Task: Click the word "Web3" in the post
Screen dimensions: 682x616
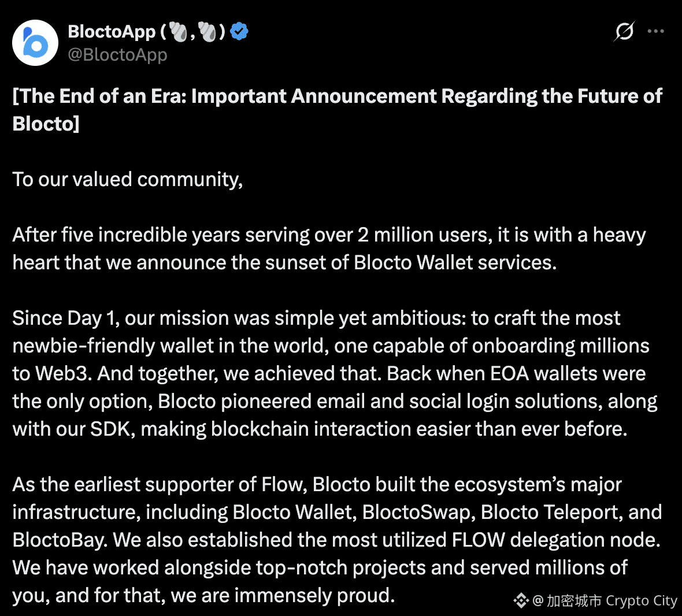Action: (x=63, y=373)
